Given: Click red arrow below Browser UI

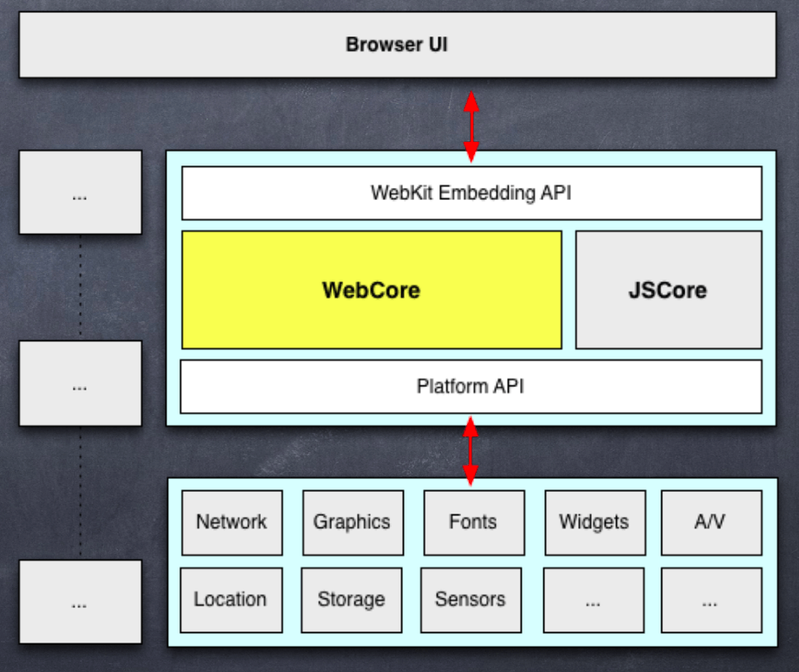Looking at the screenshot, I should point(471,126).
